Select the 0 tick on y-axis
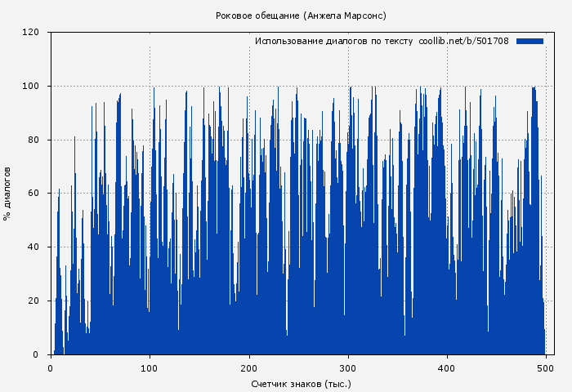 pos(36,354)
